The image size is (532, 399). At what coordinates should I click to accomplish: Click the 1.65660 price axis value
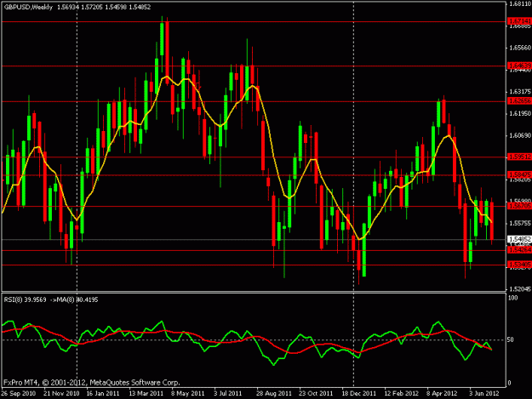tap(520, 48)
